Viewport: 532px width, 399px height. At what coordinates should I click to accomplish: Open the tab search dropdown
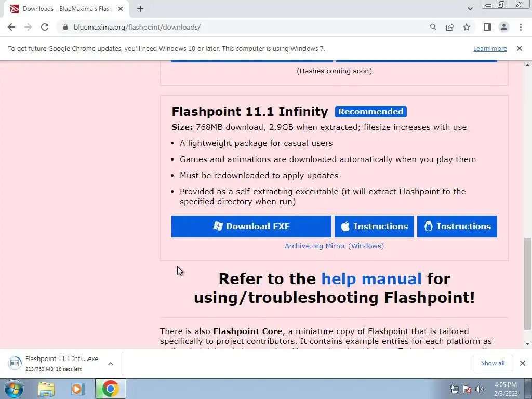click(x=470, y=9)
